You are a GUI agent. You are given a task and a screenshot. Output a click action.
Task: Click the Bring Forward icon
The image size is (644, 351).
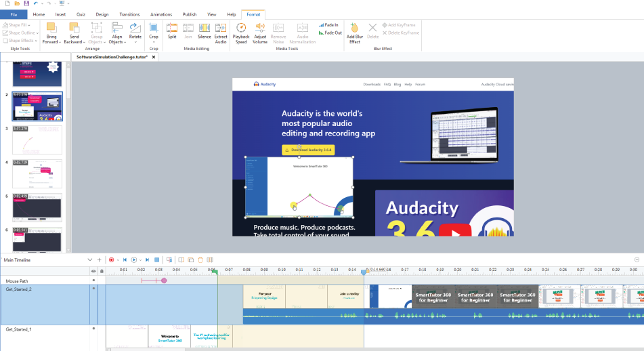click(51, 28)
